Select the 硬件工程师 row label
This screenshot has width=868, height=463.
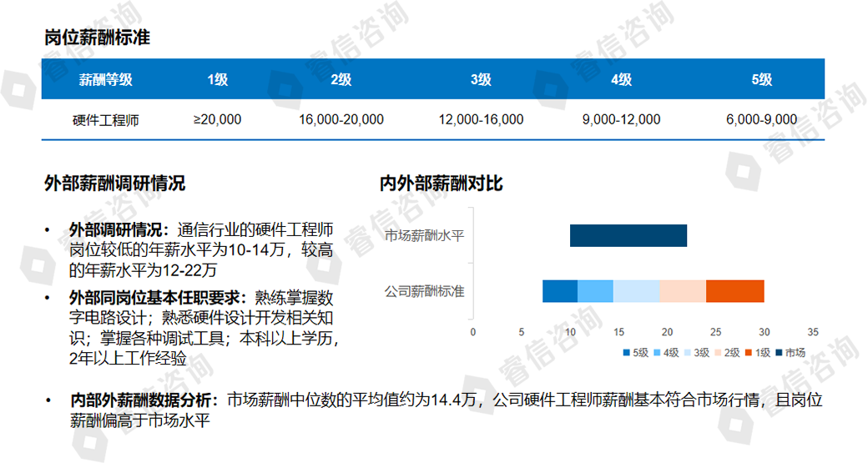105,120
